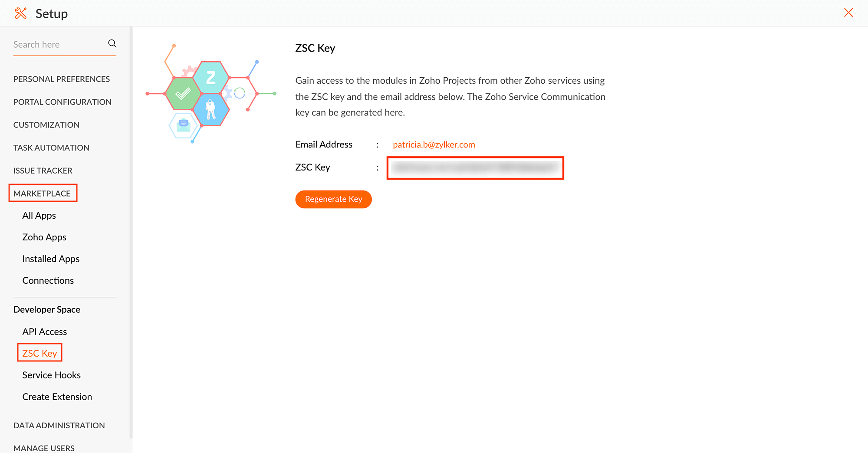This screenshot has width=868, height=453.
Task: Expand the Customization section
Action: click(46, 125)
